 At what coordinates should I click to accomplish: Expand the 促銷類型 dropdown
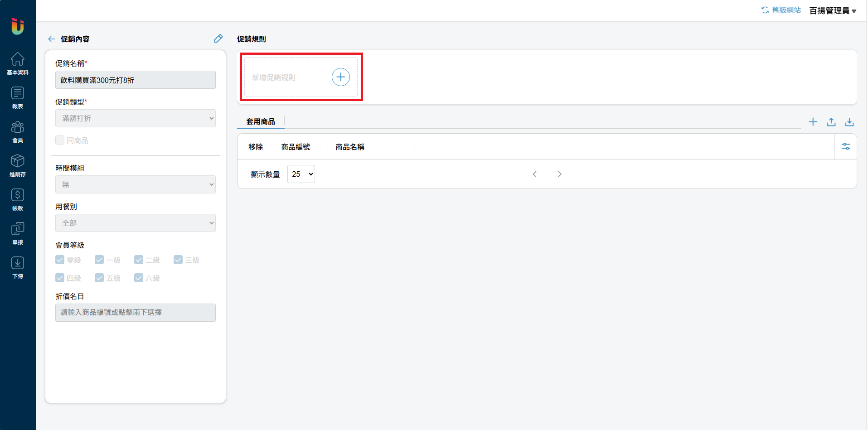tap(135, 118)
